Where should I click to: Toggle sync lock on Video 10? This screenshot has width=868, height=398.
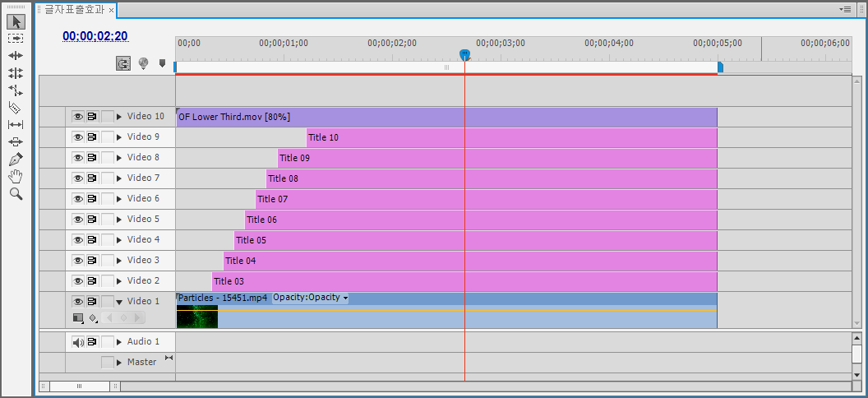92,117
